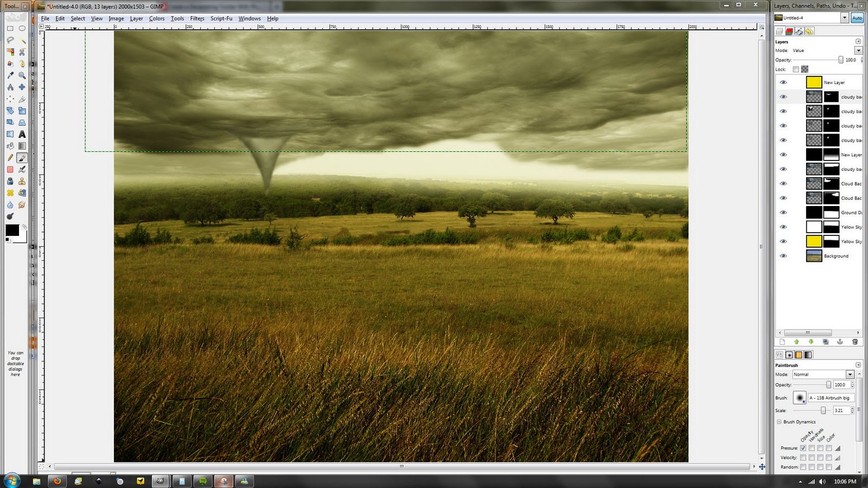Hide the Background layer
868x488 pixels.
click(x=783, y=256)
